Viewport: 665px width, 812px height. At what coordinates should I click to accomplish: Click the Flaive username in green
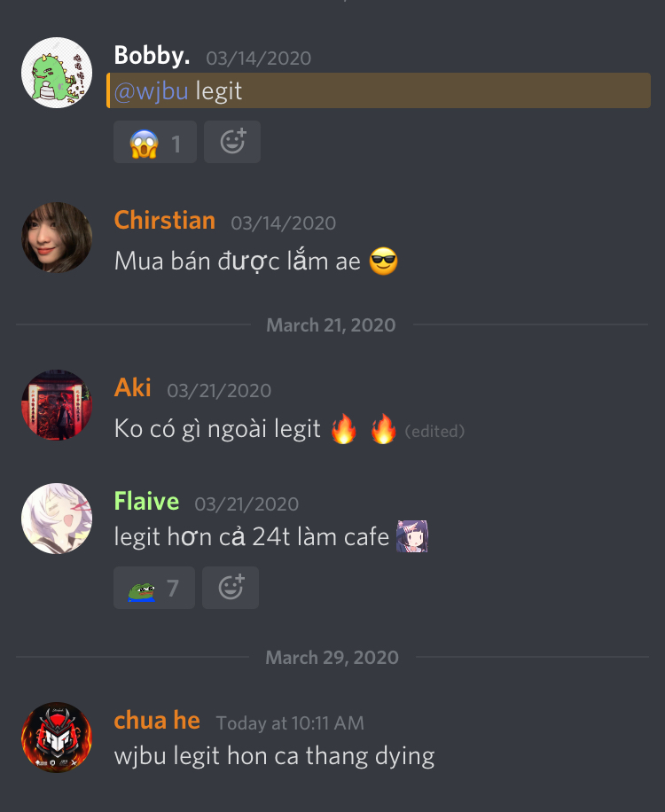click(146, 501)
